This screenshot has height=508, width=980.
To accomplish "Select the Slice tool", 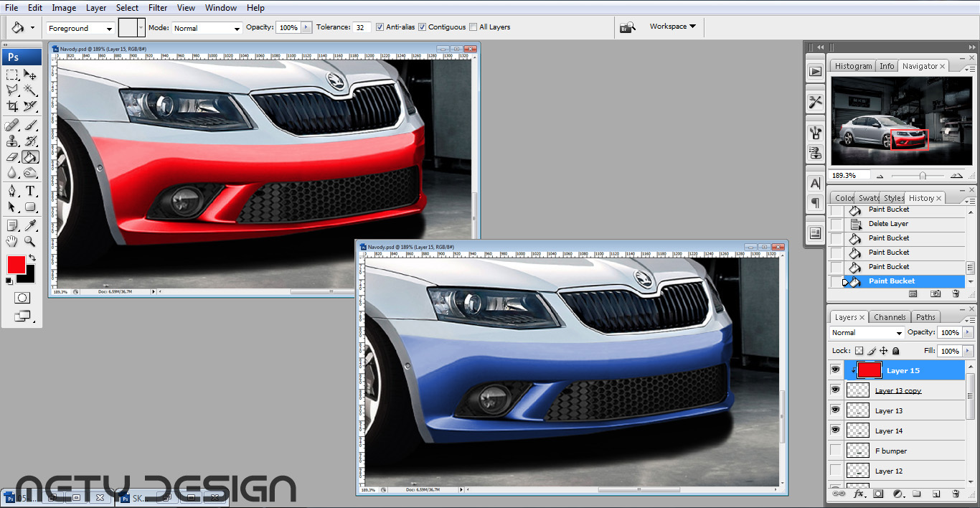I will tap(30, 106).
